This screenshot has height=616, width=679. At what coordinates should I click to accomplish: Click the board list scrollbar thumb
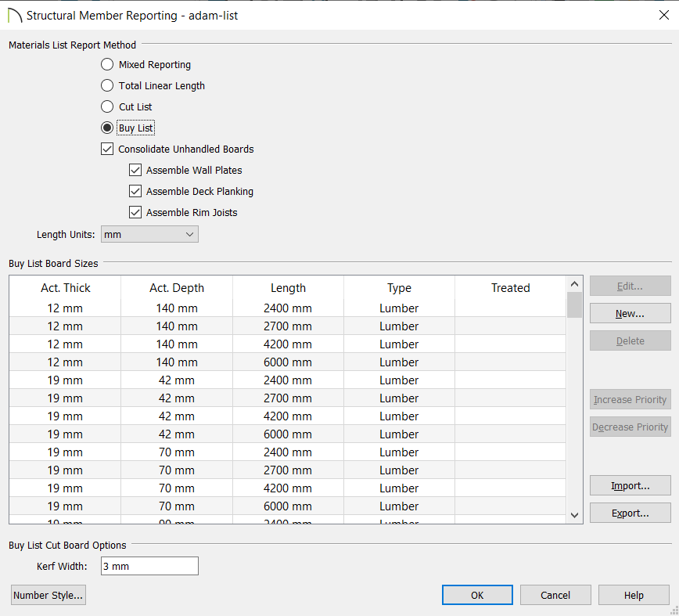tap(574, 305)
